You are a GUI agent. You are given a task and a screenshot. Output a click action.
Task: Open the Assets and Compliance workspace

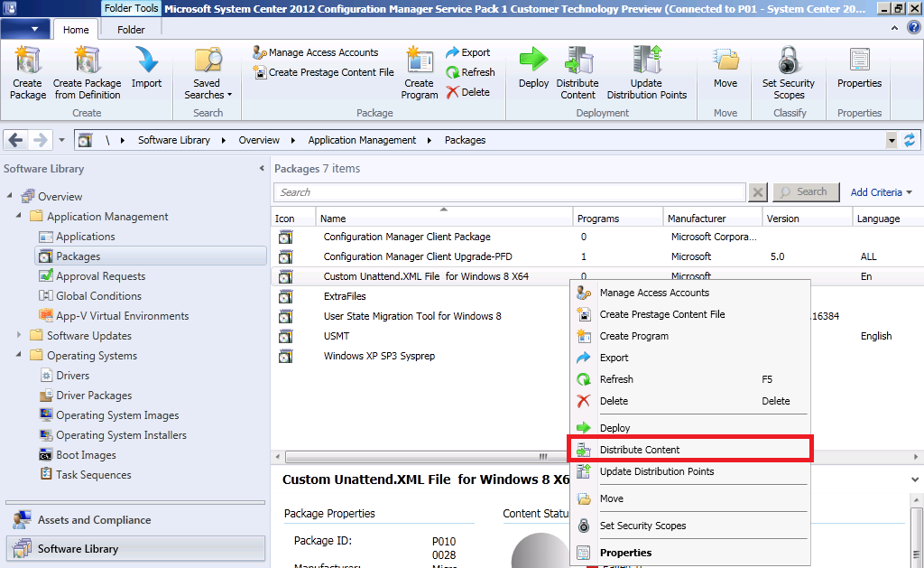135,520
